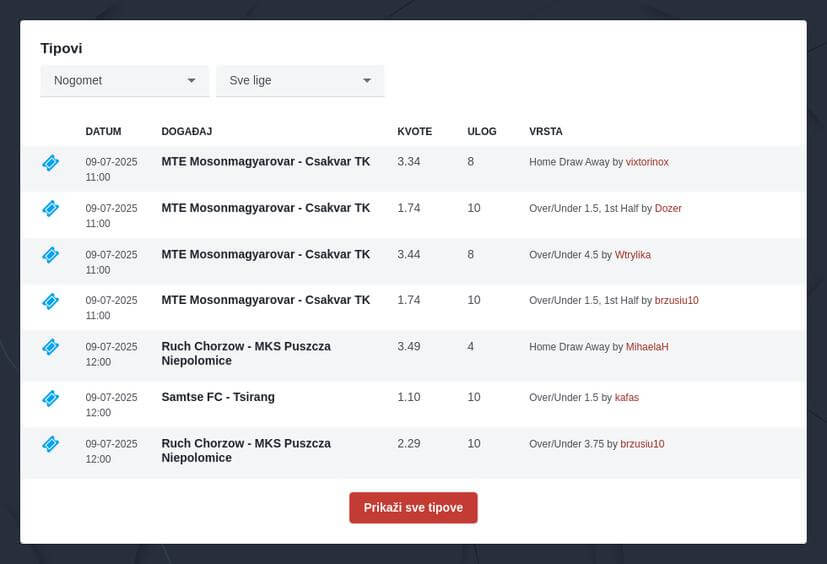Click ticket icon in MihaelaH's tip row
Image resolution: width=827 pixels, height=564 pixels.
51,347
